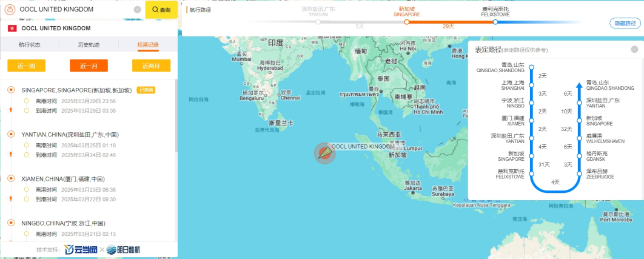
Task: Click the QINGDAO,SHANDONG start node in schedule
Action: 531,67
